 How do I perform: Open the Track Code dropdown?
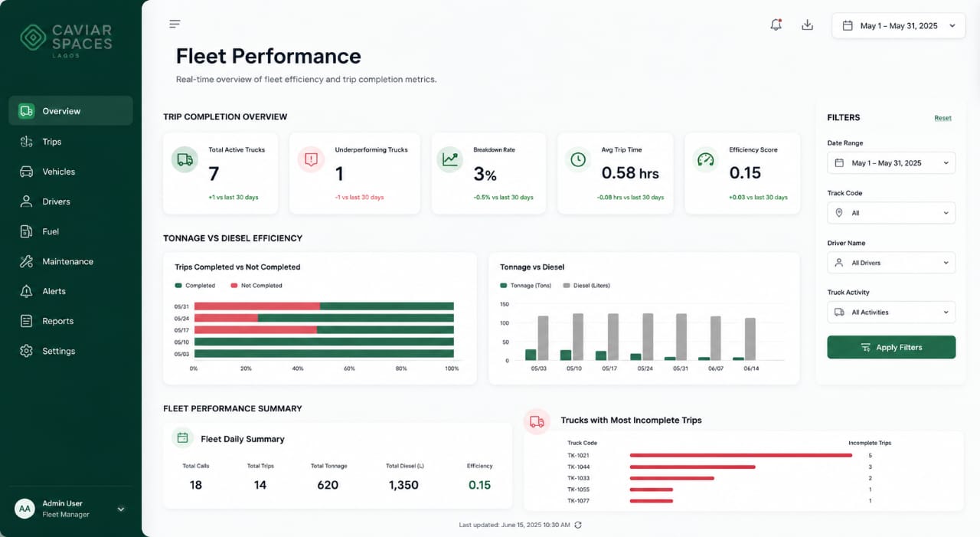(x=891, y=213)
